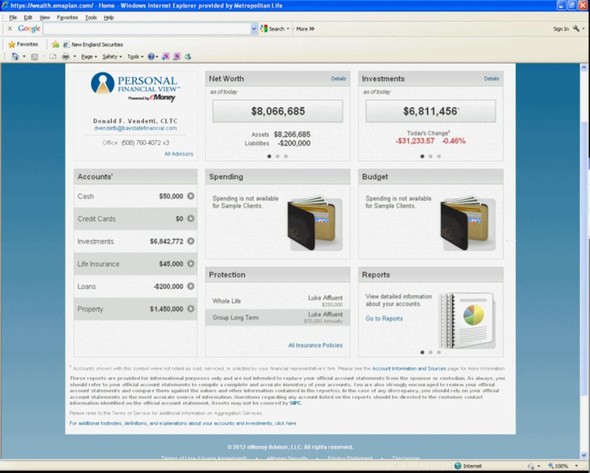
Task: Open Credit Cards account arrow icon
Action: pyautogui.click(x=191, y=219)
